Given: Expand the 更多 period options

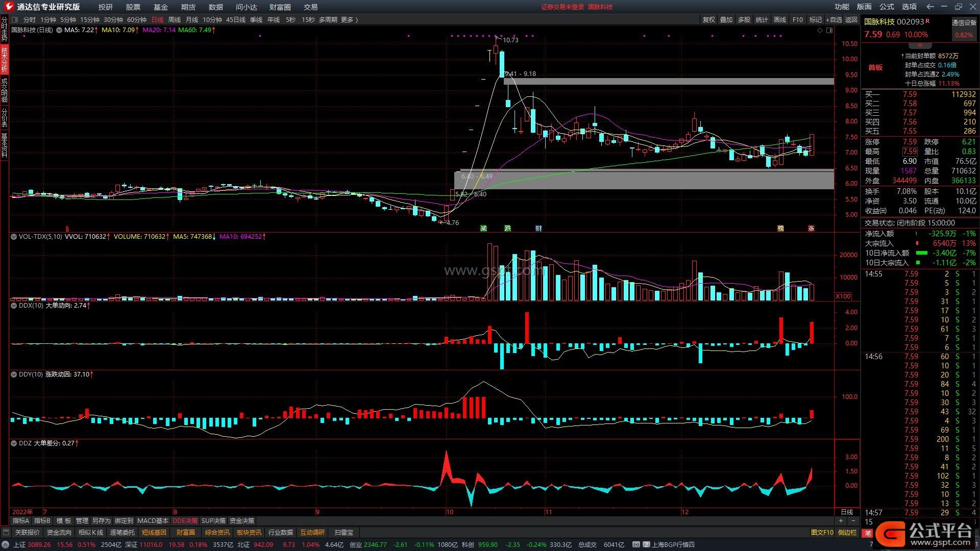Looking at the screenshot, I should pos(350,20).
